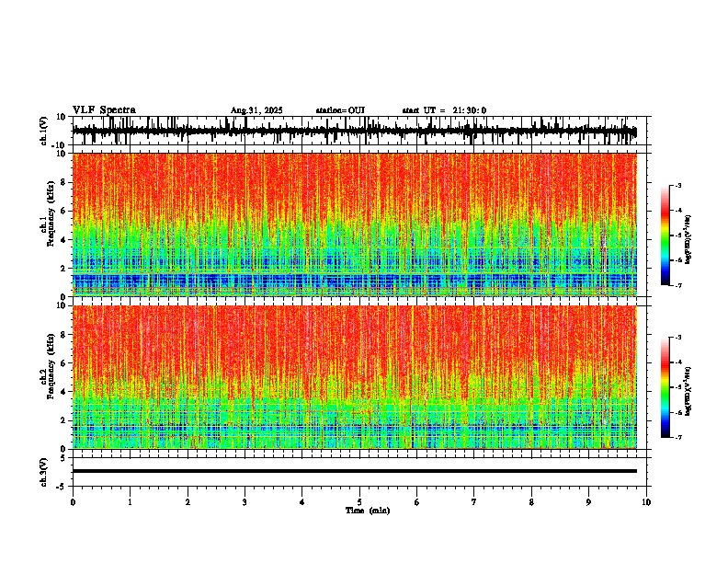
Task: Click the ch.1 spectrogram color scale bar
Action: (x=665, y=236)
